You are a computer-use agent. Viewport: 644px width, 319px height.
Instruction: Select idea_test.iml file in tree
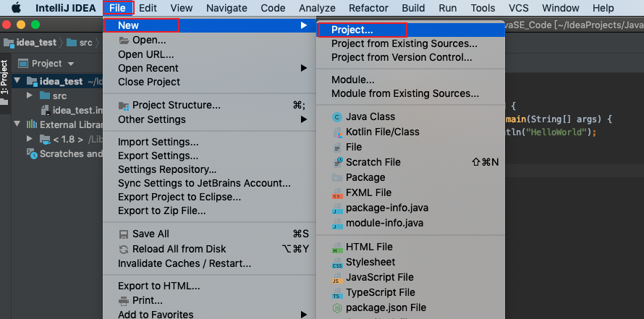[x=77, y=110]
